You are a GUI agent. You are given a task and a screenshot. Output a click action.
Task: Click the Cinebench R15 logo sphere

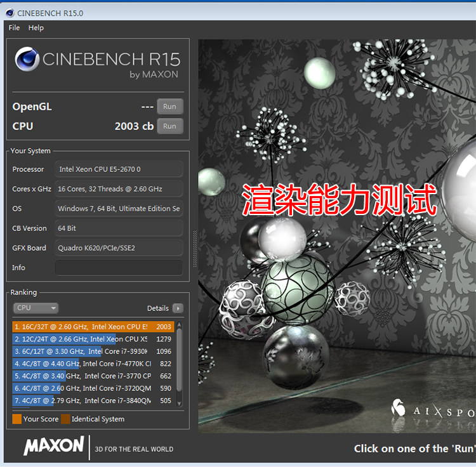click(27, 59)
